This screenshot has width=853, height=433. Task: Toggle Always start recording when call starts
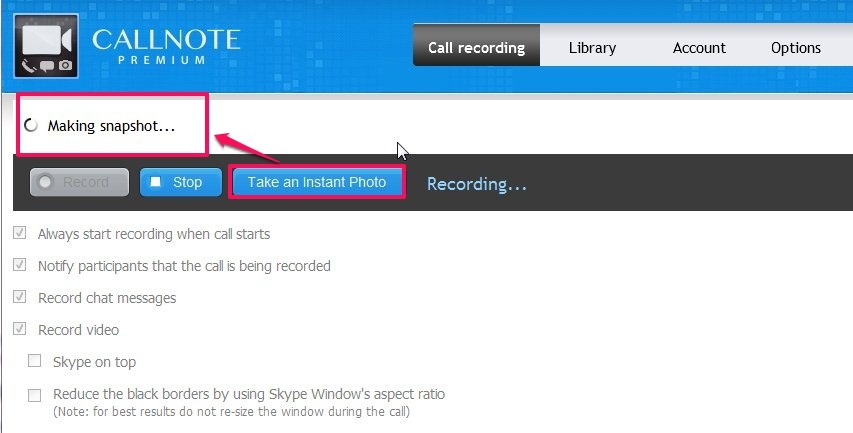(x=20, y=233)
